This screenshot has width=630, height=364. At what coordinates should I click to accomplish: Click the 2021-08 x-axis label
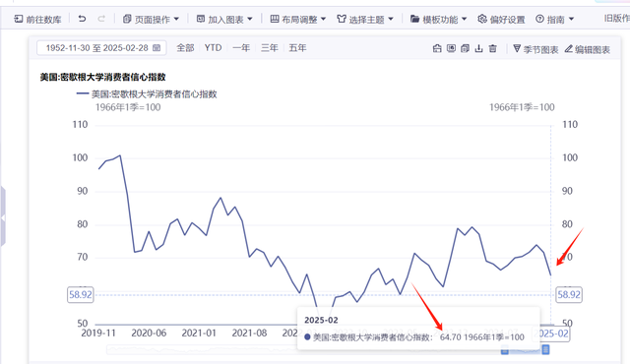249,333
